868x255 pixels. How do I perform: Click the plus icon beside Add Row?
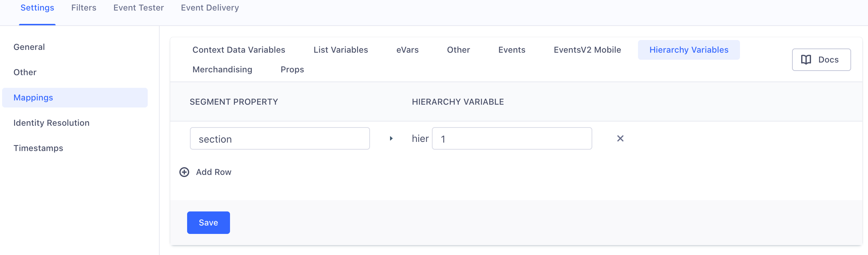tap(184, 172)
